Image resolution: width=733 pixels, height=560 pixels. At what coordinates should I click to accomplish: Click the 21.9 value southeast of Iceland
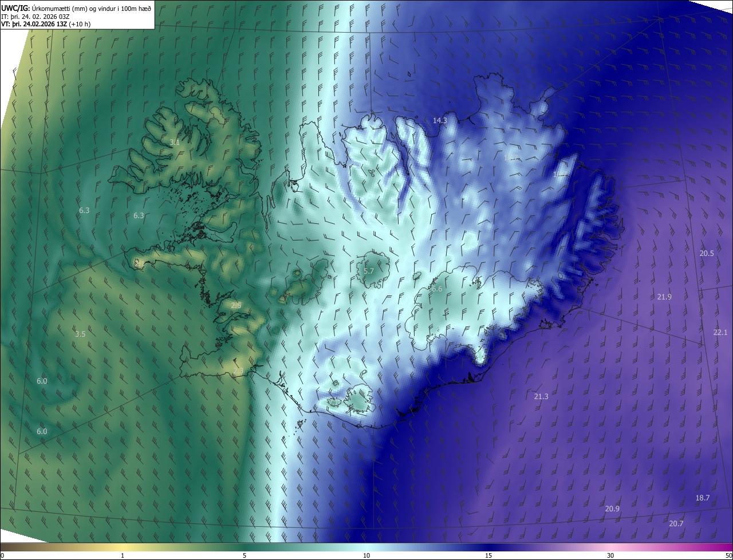[x=664, y=297]
